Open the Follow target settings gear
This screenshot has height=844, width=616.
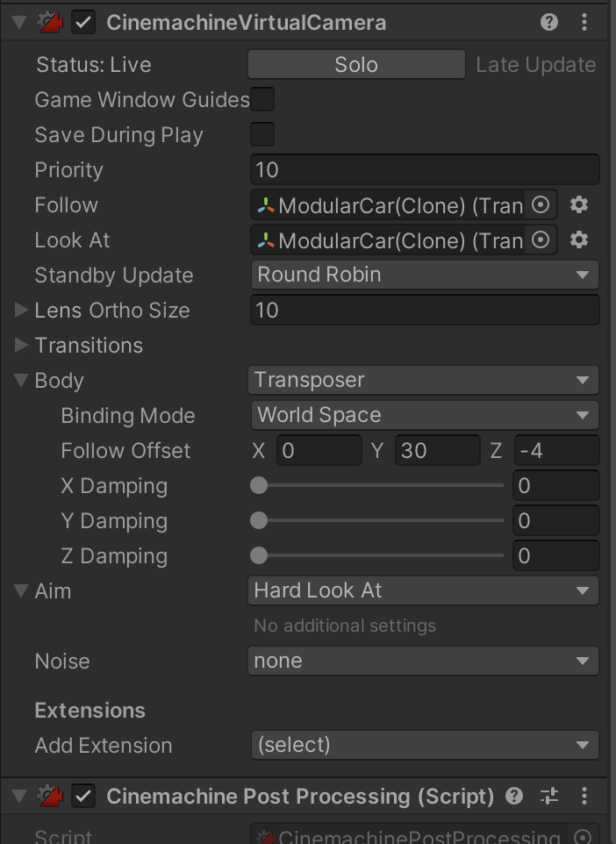point(578,204)
